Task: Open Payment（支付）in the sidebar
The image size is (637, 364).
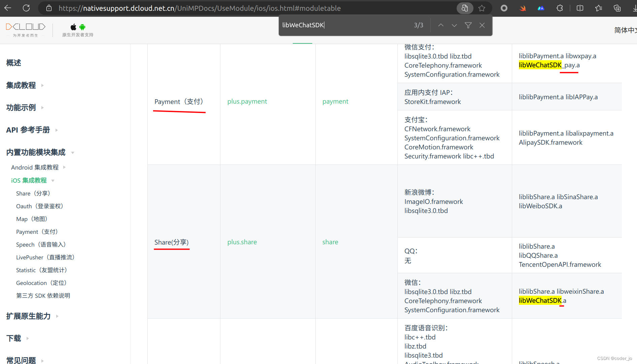Action: click(37, 232)
